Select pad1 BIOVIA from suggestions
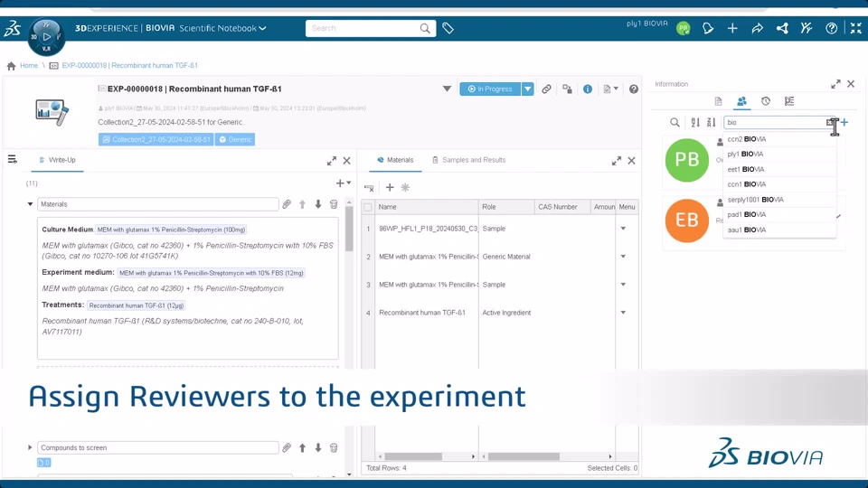This screenshot has height=488, width=868. tap(779, 215)
